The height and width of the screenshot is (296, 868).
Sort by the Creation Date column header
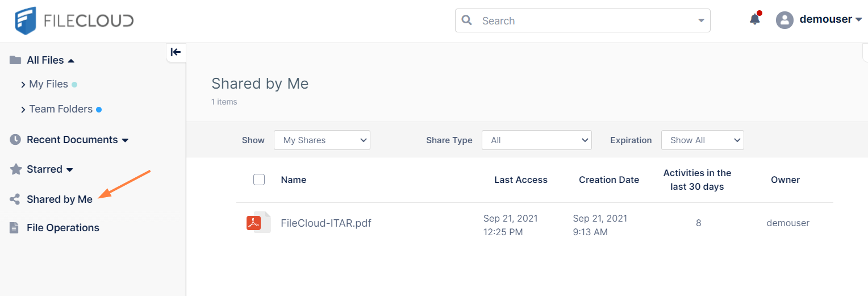[609, 180]
